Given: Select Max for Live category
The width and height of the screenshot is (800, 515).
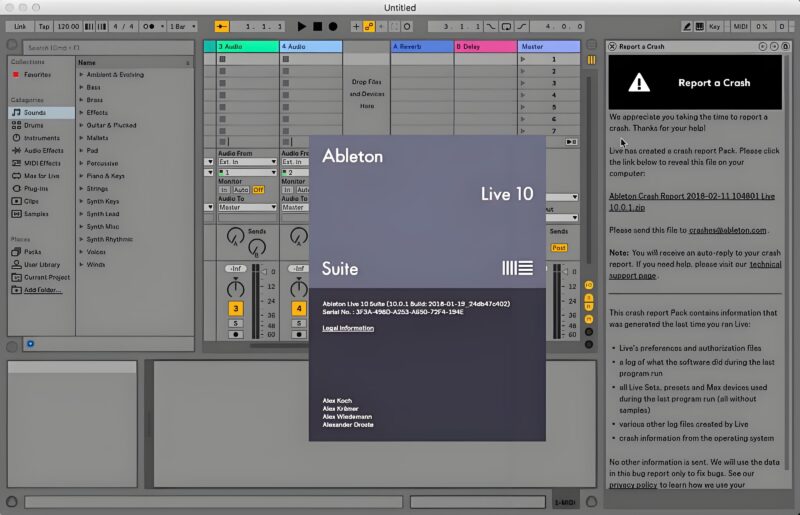Looking at the screenshot, I should pos(41,176).
